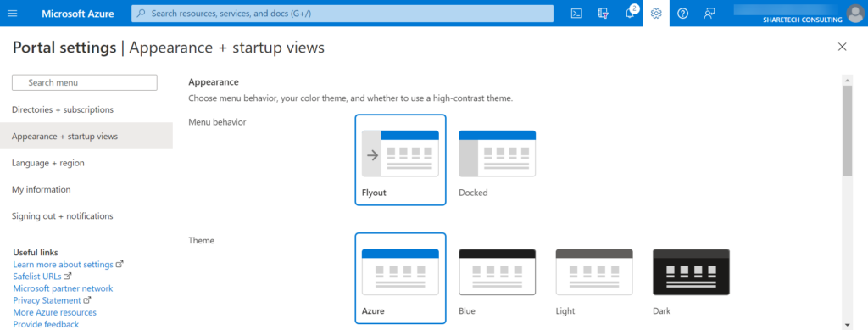
Task: Click the Menu behavior label
Action: click(x=217, y=122)
